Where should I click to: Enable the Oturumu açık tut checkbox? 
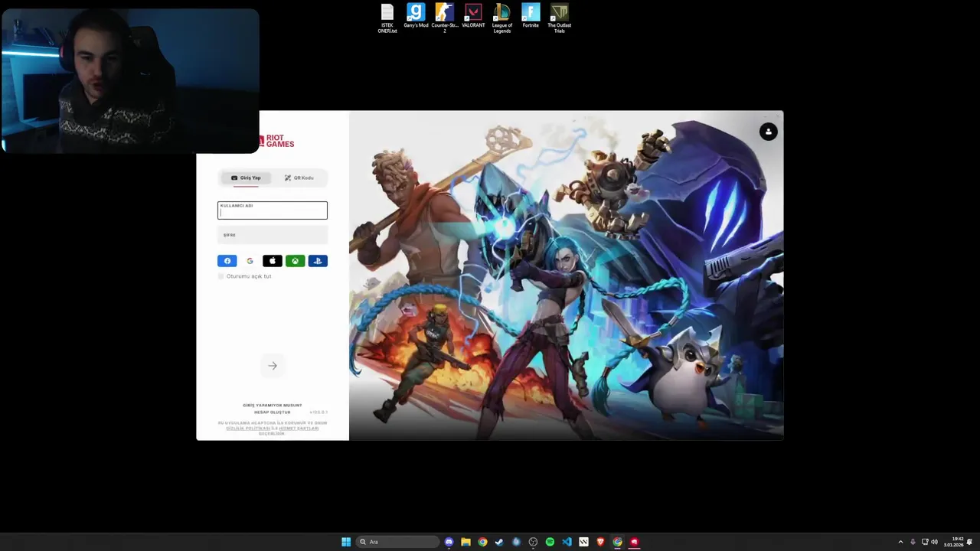221,276
